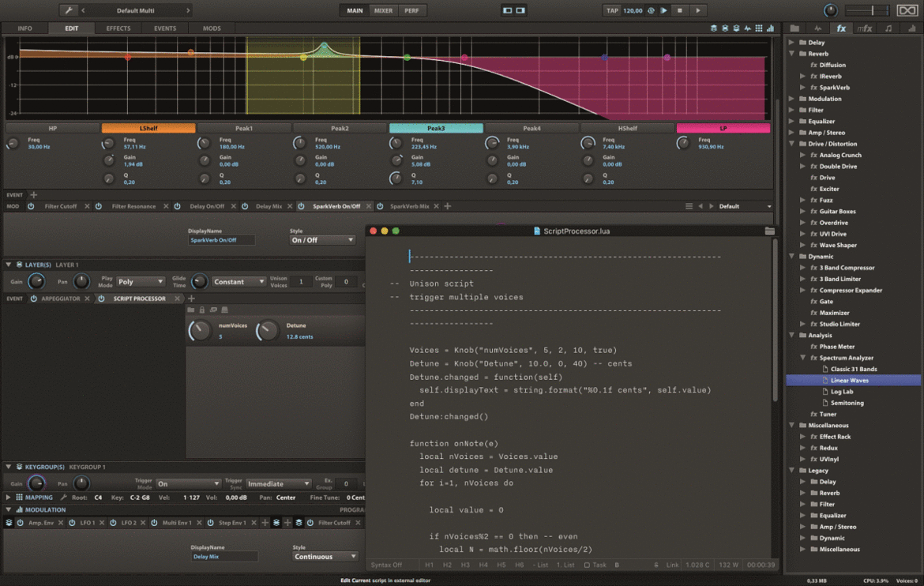Click the SparkVerb On/Off DisplayName field
The width and height of the screenshot is (924, 586).
coord(222,240)
